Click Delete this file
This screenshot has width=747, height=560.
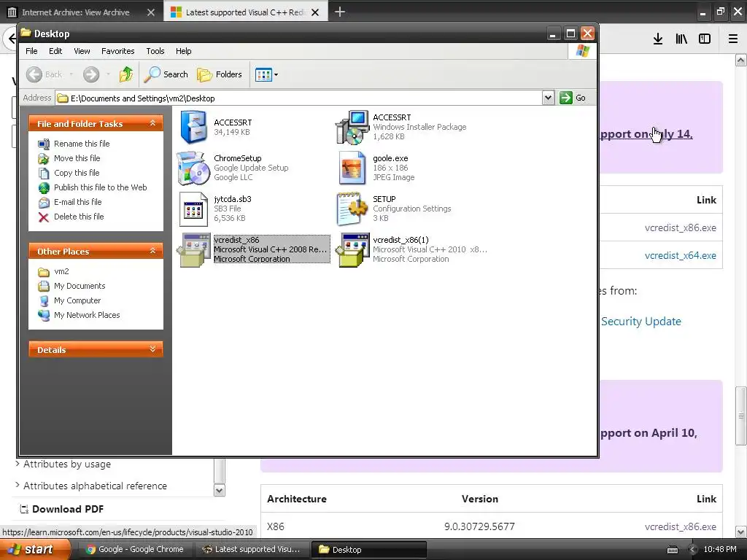pyautogui.click(x=79, y=217)
